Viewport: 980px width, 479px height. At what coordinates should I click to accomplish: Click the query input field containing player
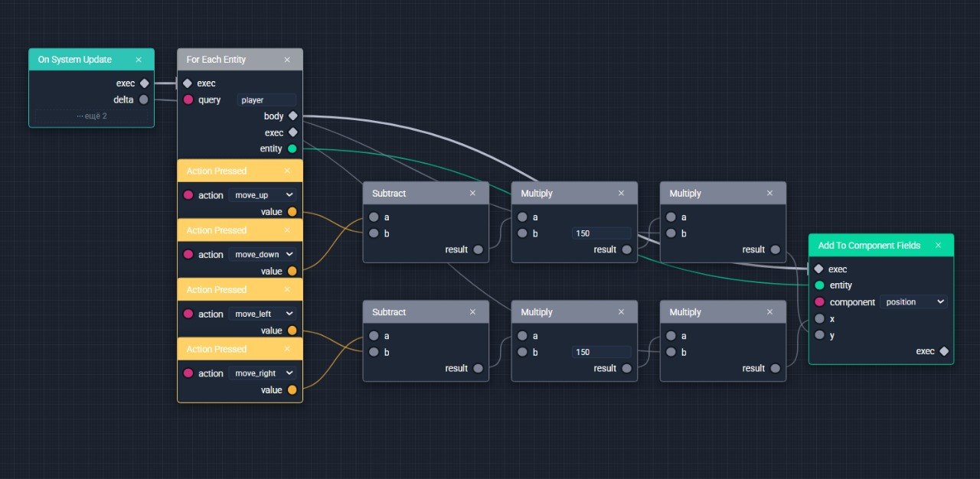click(266, 100)
